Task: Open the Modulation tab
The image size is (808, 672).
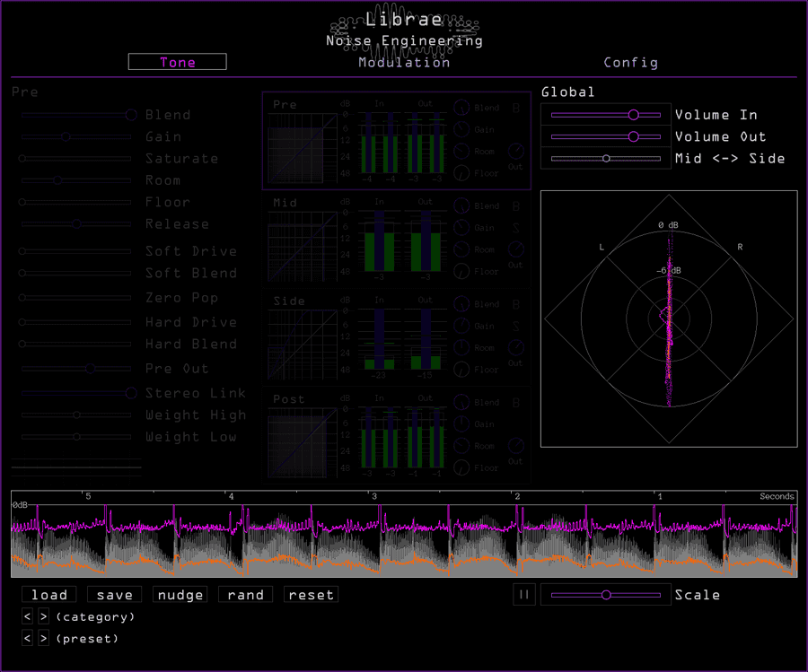Action: click(404, 62)
